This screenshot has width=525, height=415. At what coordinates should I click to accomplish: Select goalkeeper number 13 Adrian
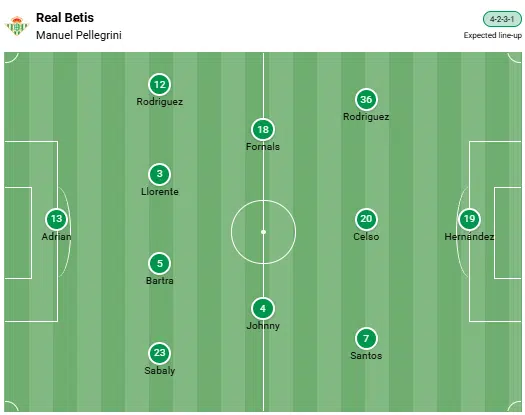tap(56, 219)
